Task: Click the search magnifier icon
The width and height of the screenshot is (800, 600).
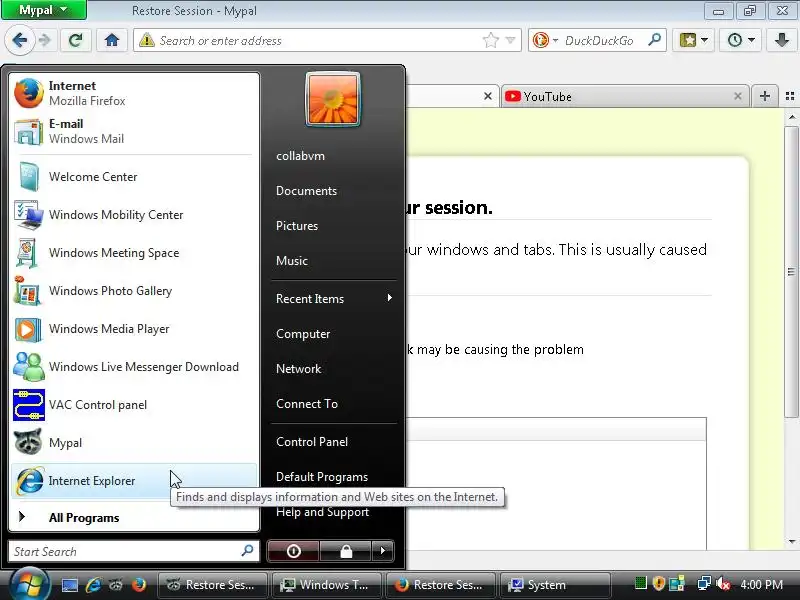Action: [655, 40]
